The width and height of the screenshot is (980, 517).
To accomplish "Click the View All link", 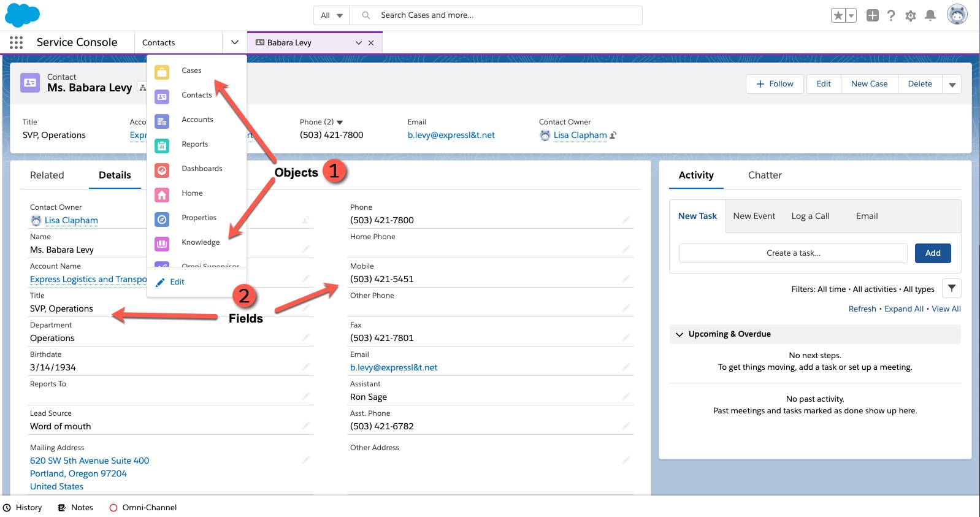I will coord(946,309).
